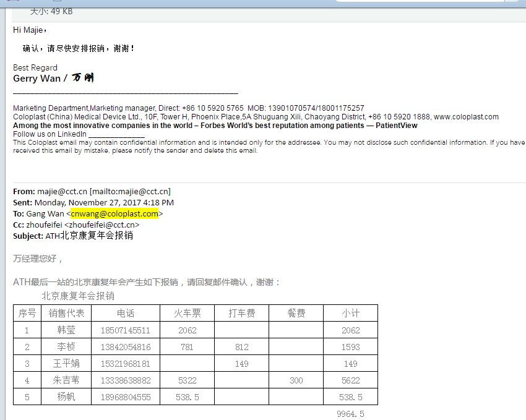Image resolution: width=526 pixels, height=420 pixels.
Task: Click the total amount 9964.5
Action: coord(350,413)
